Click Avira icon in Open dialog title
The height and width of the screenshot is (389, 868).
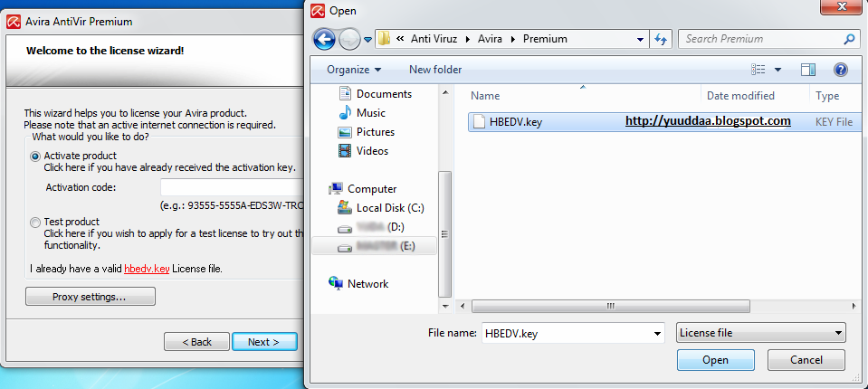click(x=317, y=11)
